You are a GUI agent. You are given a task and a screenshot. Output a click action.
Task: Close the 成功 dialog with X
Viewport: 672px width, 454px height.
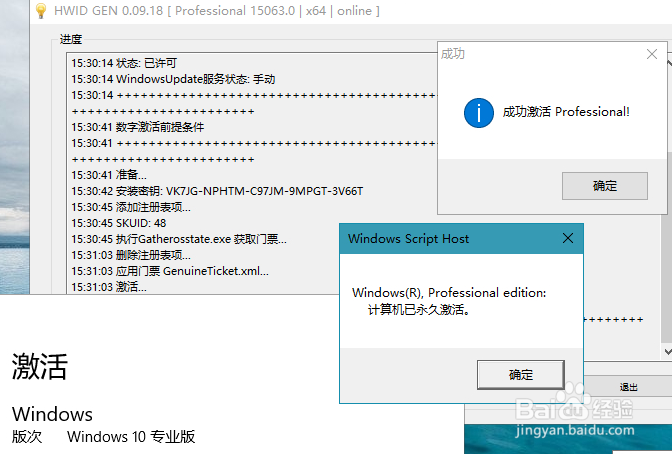[652, 54]
